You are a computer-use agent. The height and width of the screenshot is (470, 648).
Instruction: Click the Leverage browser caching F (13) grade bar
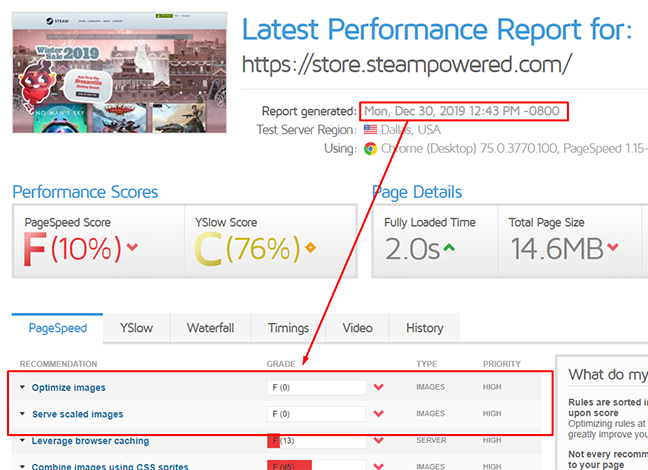click(317, 441)
